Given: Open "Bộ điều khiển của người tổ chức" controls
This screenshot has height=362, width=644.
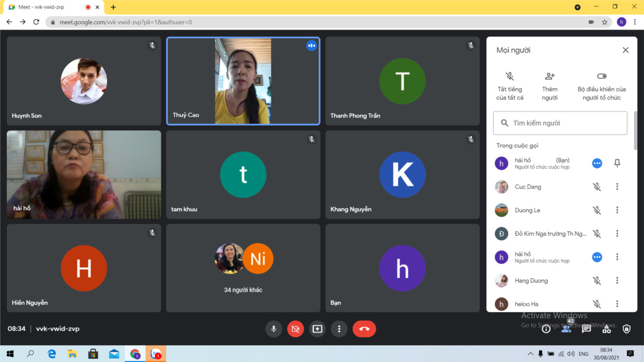Looking at the screenshot, I should [x=602, y=86].
